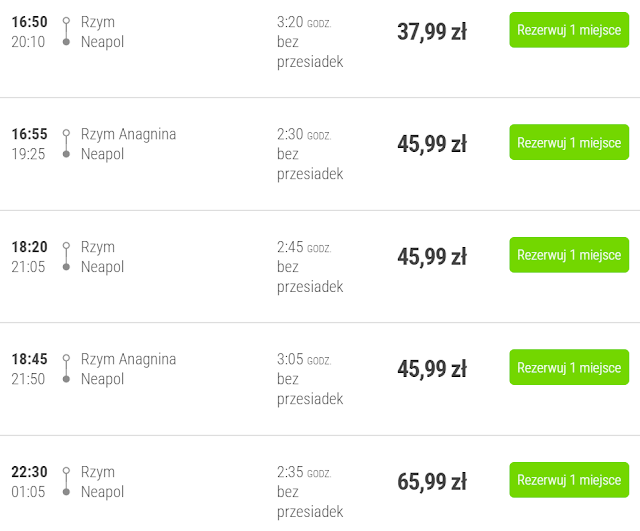The height and width of the screenshot is (531, 640).
Task: Click the 01:05 arrival time in Neapol
Action: click(28, 492)
